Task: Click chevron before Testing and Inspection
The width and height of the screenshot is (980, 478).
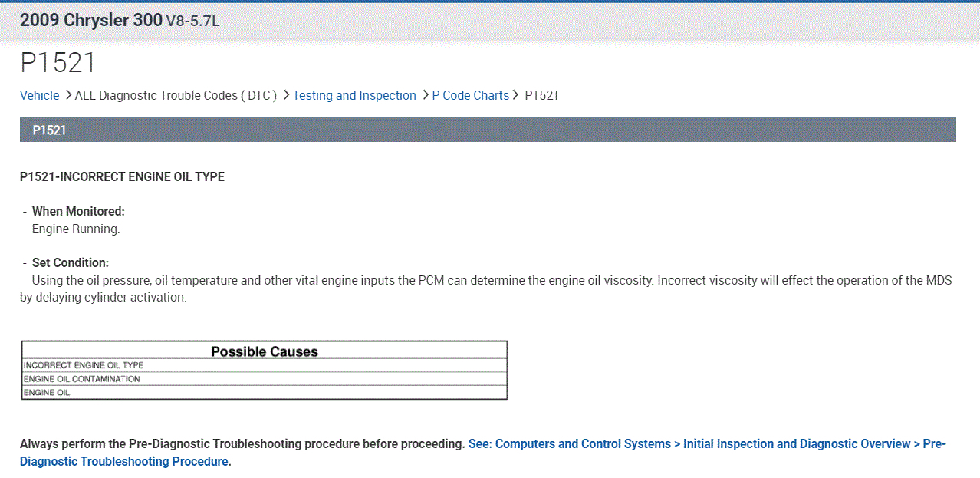Action: (286, 95)
